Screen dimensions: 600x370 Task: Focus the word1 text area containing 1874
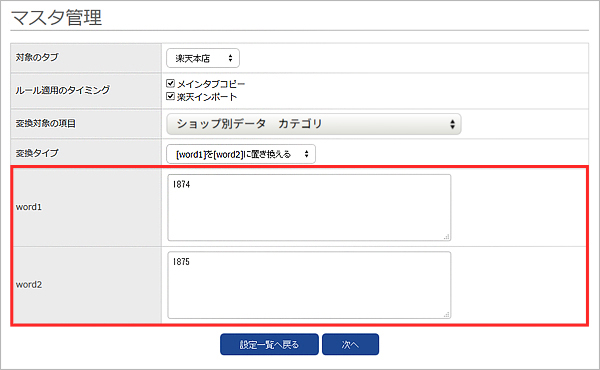[309, 208]
